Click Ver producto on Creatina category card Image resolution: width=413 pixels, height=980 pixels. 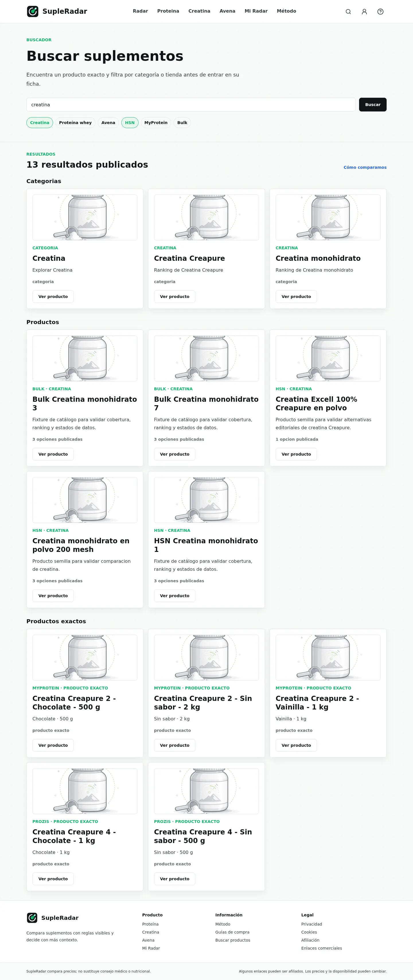pyautogui.click(x=53, y=296)
